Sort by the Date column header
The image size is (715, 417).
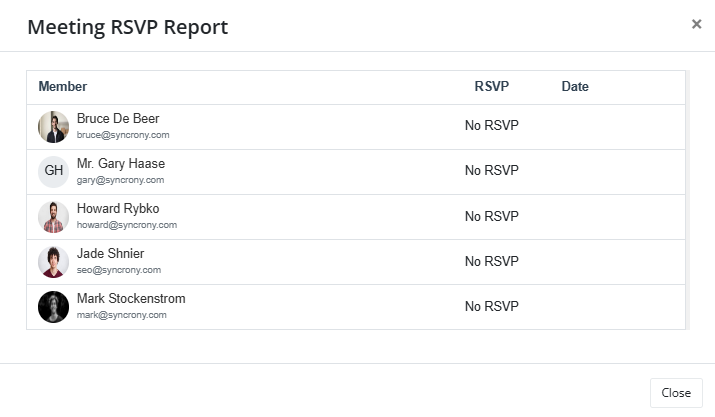point(575,87)
